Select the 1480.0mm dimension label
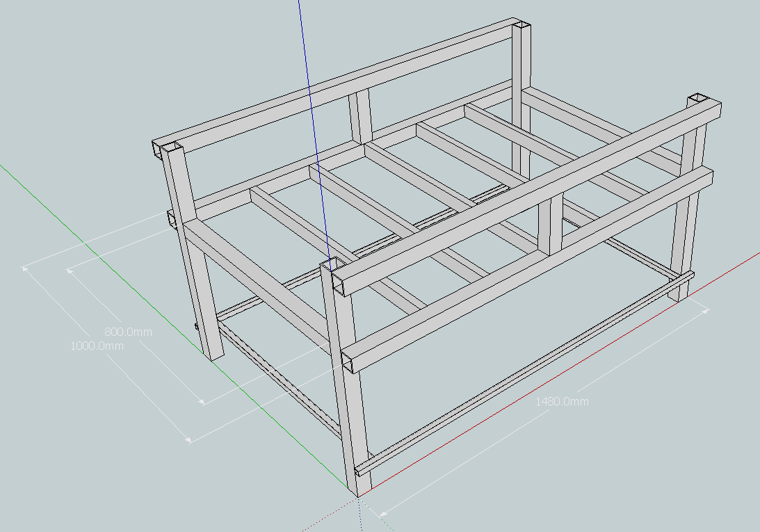 [x=562, y=401]
